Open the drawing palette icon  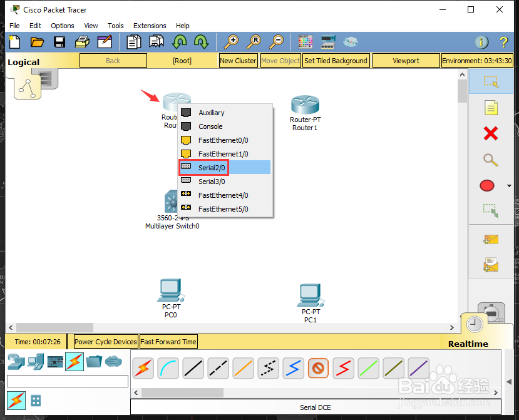305,42
